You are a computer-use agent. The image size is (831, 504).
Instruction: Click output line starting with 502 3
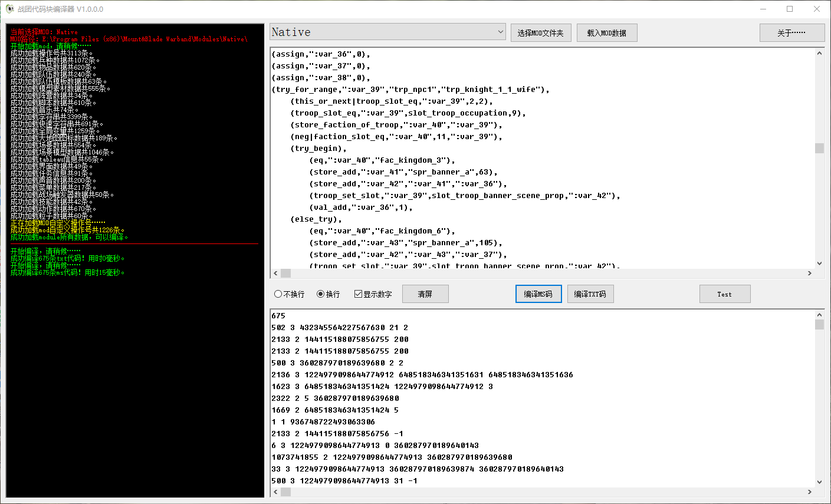[x=340, y=328]
